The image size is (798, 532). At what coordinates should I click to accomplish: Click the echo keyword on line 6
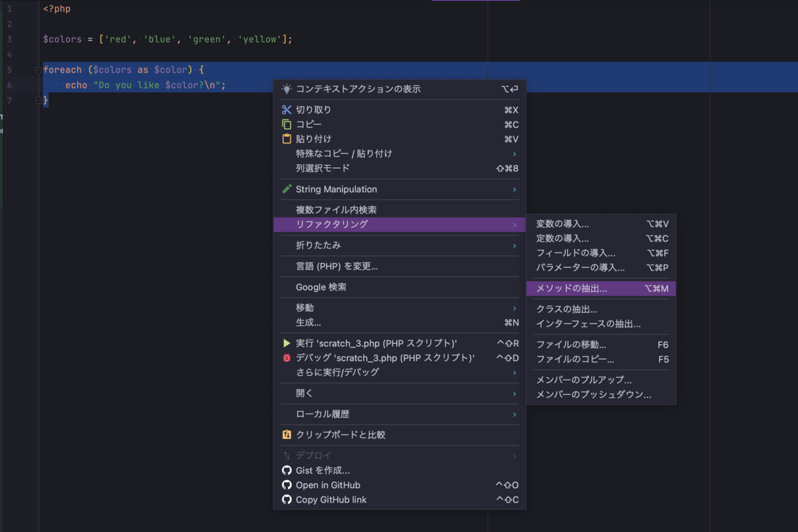pos(76,85)
